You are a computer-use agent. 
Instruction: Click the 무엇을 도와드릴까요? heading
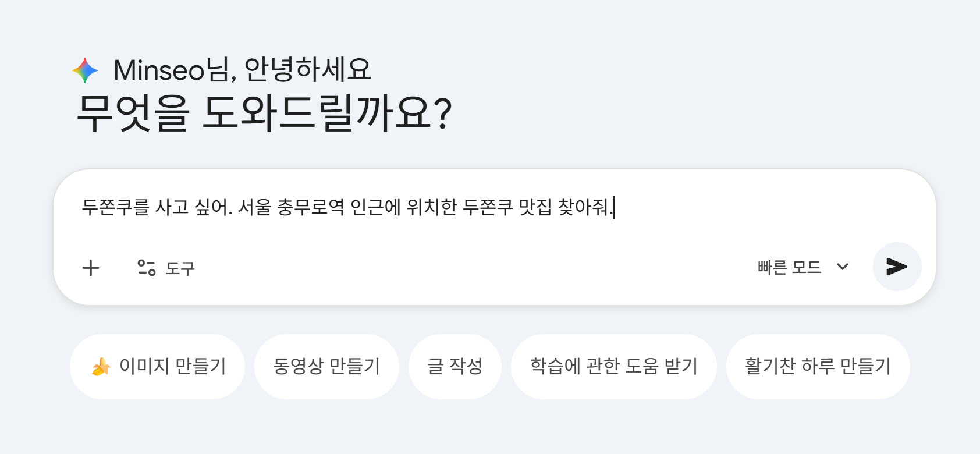[264, 112]
